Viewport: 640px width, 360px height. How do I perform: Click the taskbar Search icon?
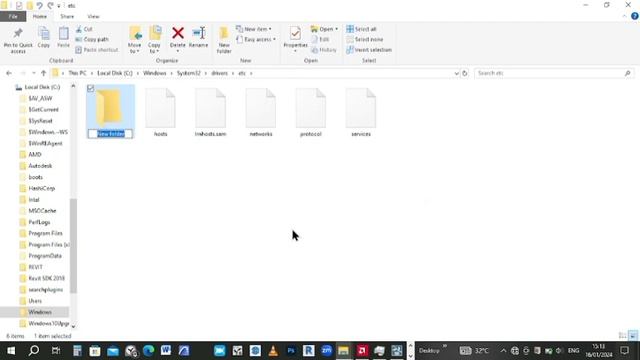33,351
